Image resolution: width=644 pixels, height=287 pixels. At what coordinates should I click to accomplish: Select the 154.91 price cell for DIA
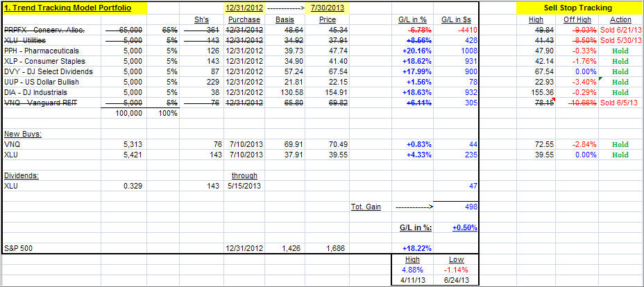click(x=327, y=92)
